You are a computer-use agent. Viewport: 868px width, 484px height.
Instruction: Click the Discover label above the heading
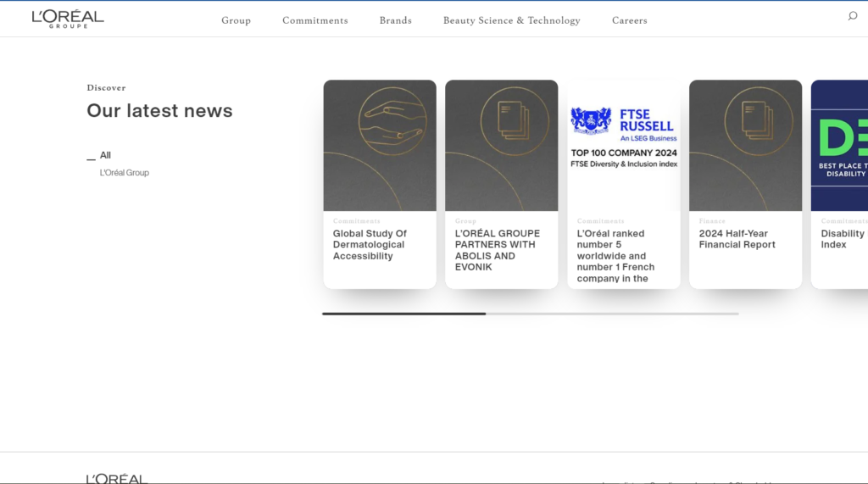pos(106,87)
